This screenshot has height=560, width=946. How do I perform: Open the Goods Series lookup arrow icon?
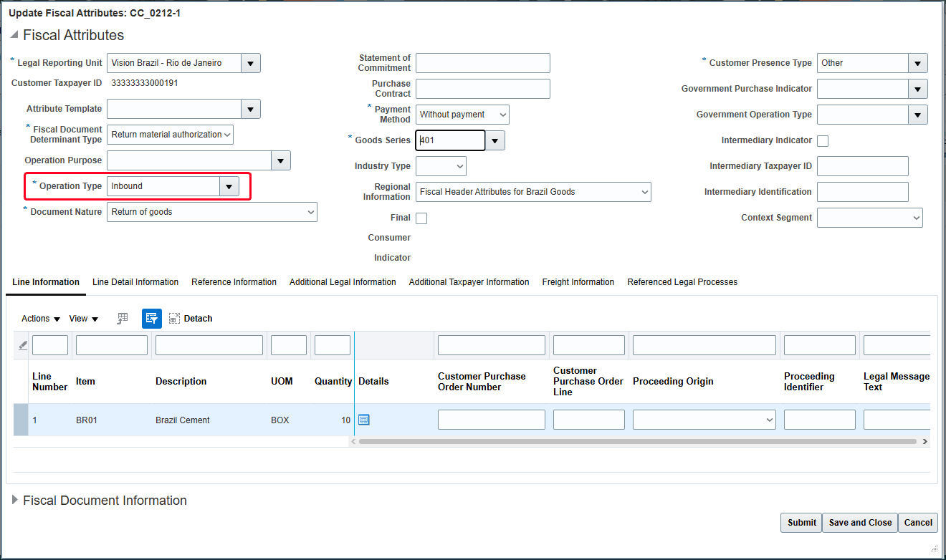pyautogui.click(x=494, y=140)
